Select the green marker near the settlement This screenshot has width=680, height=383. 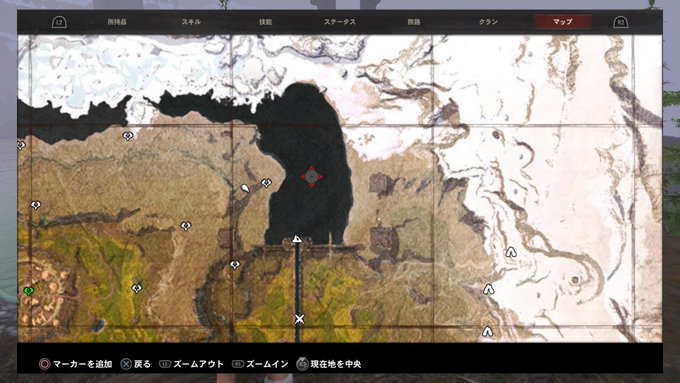pos(29,291)
